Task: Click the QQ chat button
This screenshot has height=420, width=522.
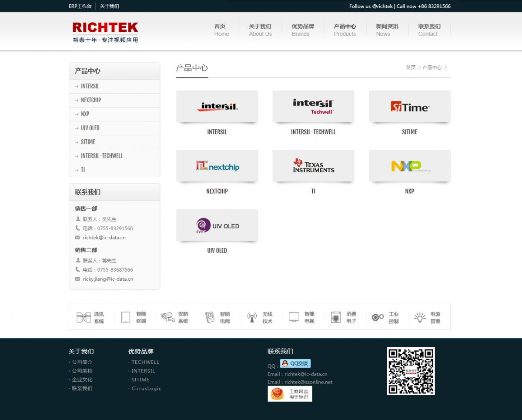Action: (x=295, y=363)
